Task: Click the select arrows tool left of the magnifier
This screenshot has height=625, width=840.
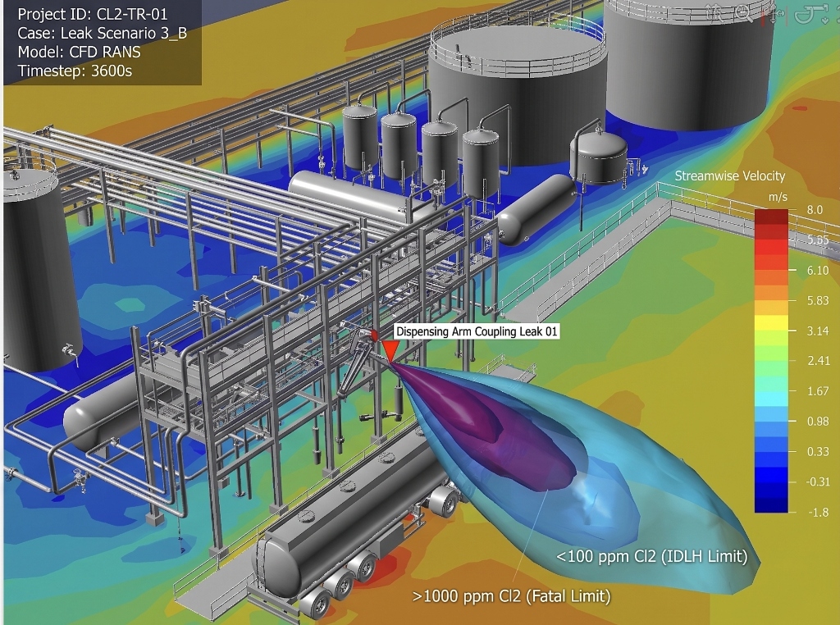Action: tap(714, 13)
